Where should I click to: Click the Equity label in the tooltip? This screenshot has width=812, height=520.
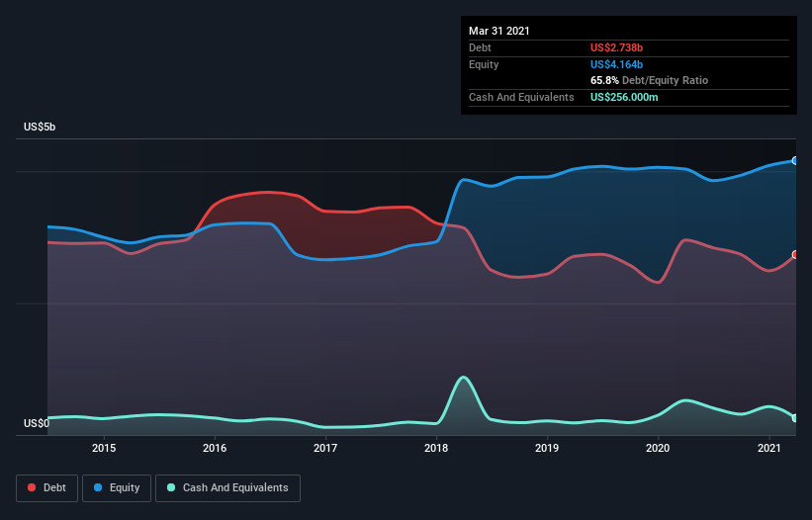coord(484,64)
